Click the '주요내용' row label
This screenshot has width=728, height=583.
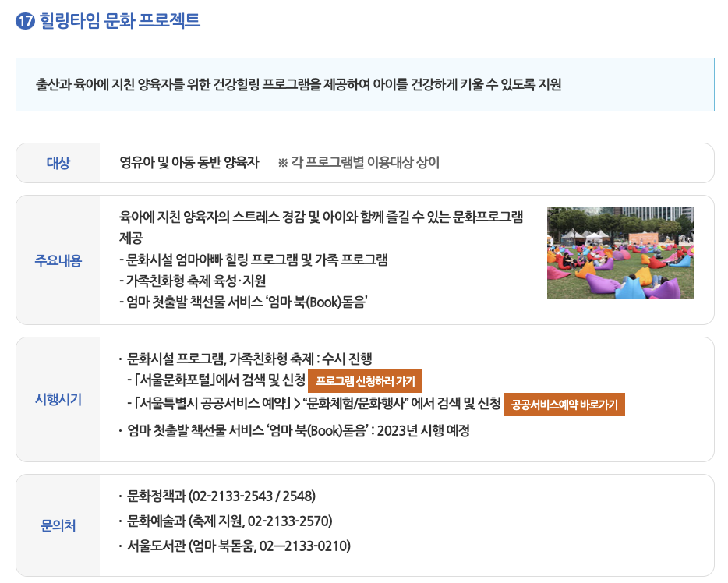tap(58, 260)
